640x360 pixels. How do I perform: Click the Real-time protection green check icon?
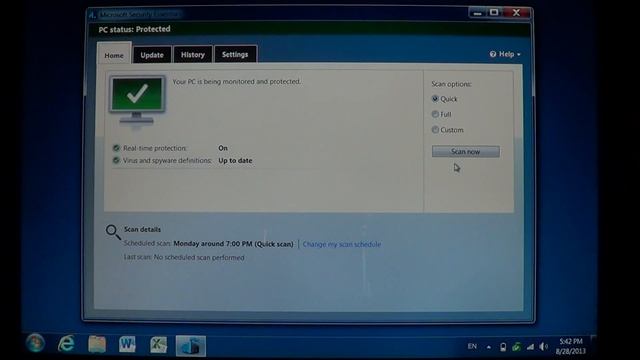[x=116, y=148]
